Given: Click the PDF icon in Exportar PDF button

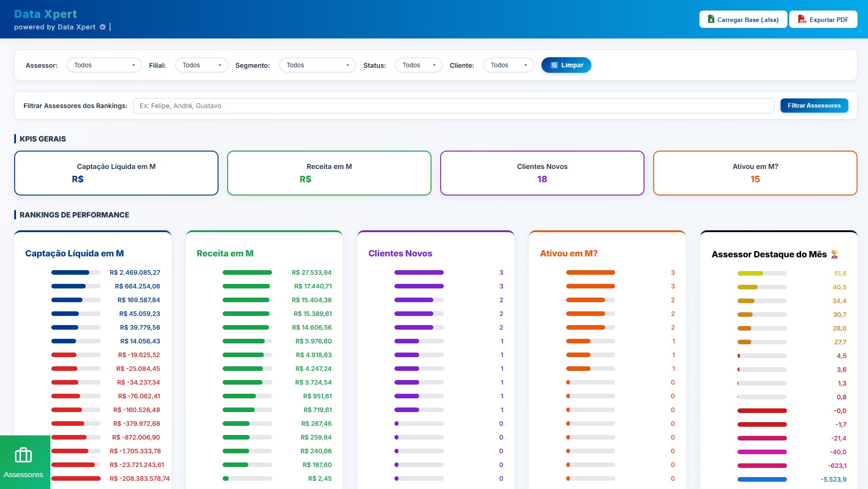Looking at the screenshot, I should pyautogui.click(x=802, y=19).
